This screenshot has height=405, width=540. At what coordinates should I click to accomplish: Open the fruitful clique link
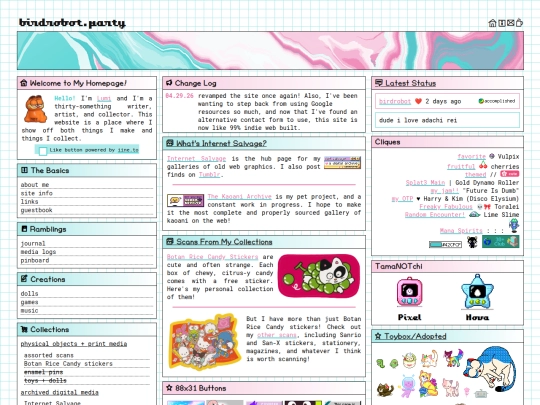click(461, 166)
